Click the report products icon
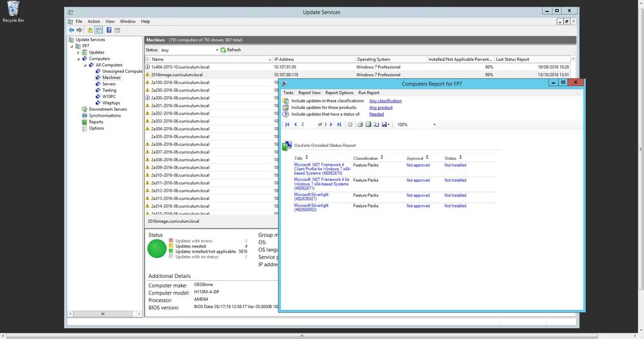Screen dimensions: 644x339 pos(286,108)
